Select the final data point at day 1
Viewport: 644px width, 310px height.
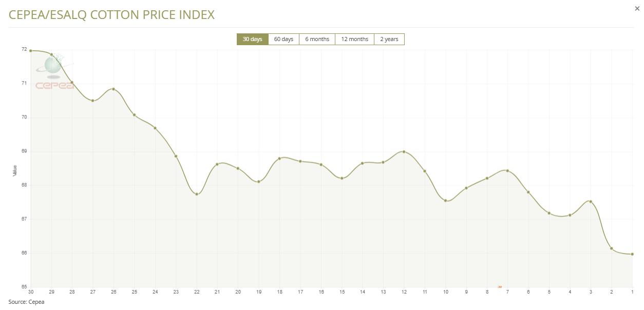[x=632, y=254]
